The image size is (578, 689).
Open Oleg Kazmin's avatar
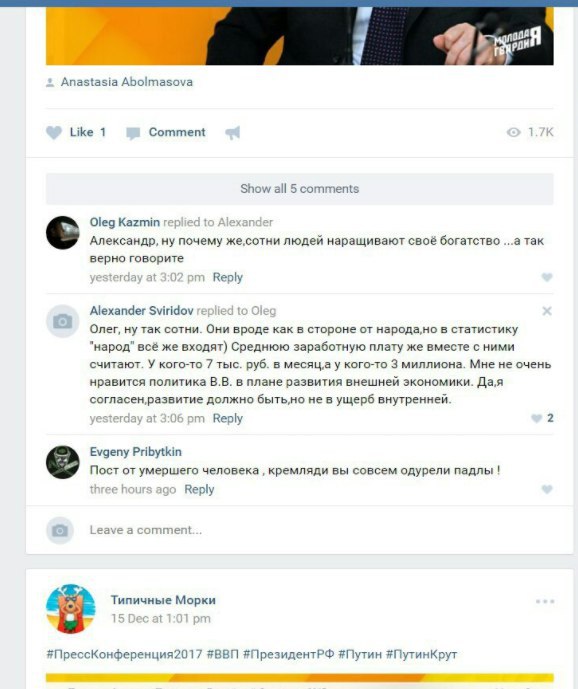click(x=63, y=233)
